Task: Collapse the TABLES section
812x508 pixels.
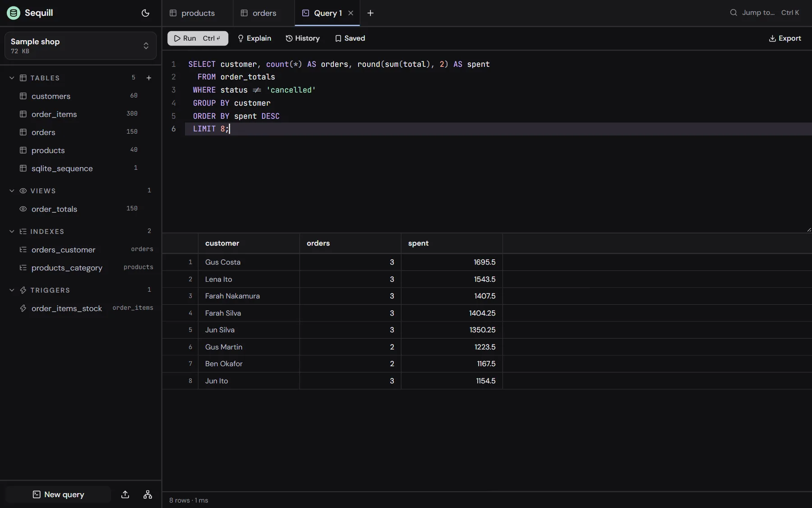Action: [12, 78]
